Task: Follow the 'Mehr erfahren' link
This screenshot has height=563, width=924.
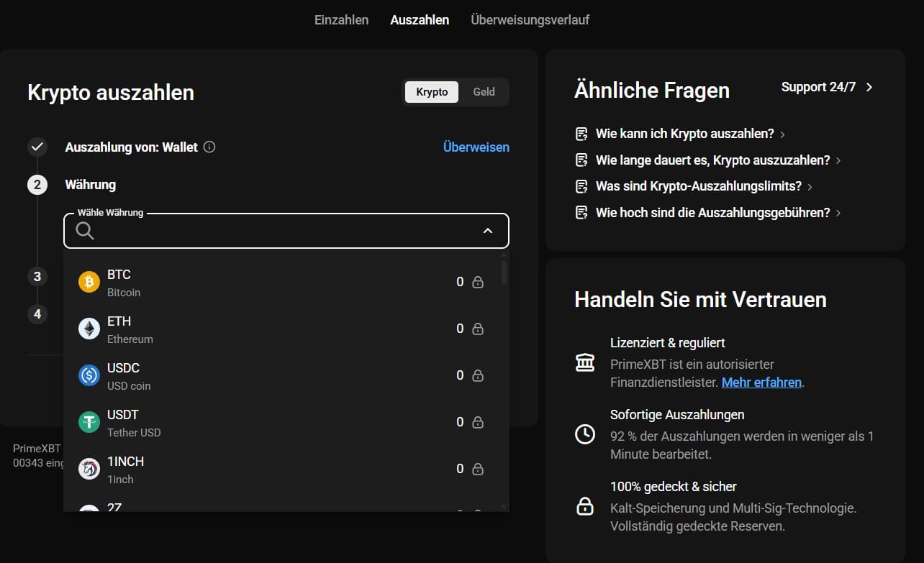Action: (761, 383)
